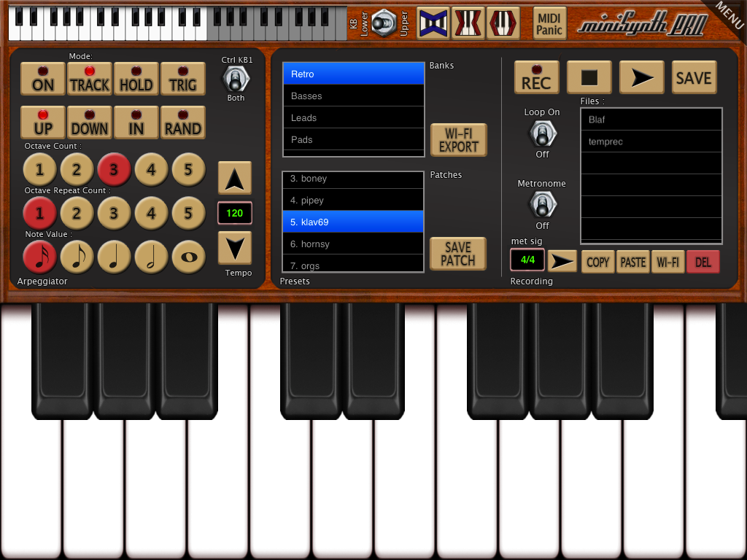Flip the Metronome switch
This screenshot has width=747, height=560.
point(543,205)
